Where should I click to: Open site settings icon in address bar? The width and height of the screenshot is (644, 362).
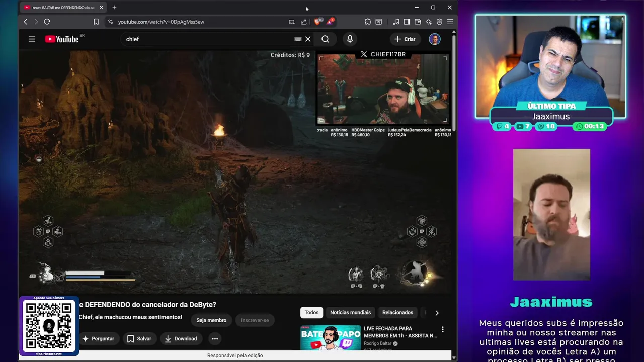tap(110, 22)
